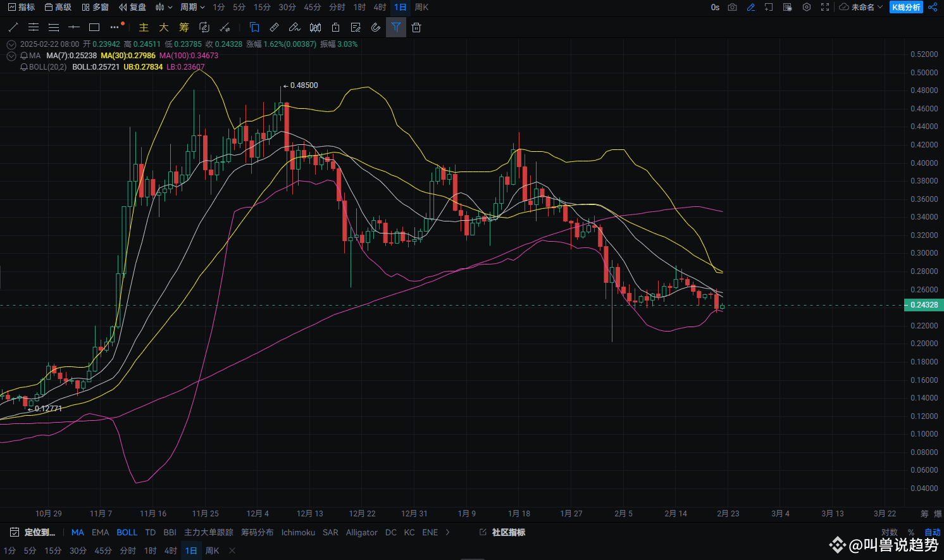
Task: Toggle the BOLL indicator in bottom bar
Action: coord(127,532)
